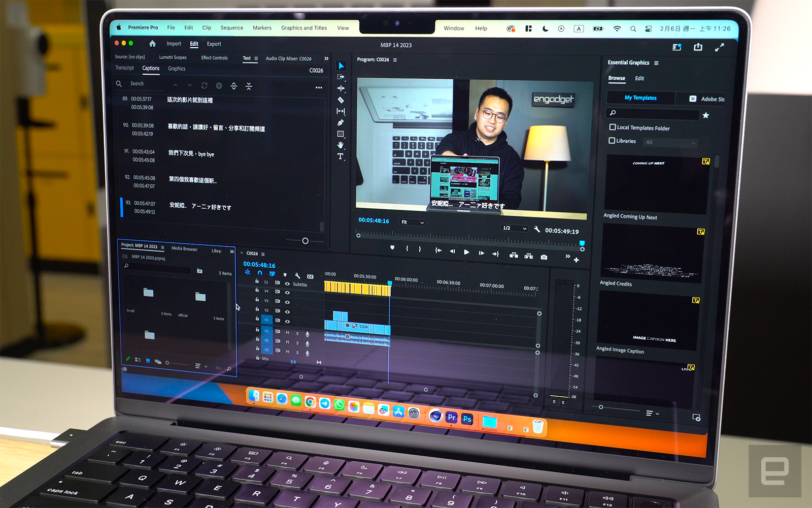Switch to Edit tab in Essential Graphics
This screenshot has height=508, width=812.
[639, 78]
